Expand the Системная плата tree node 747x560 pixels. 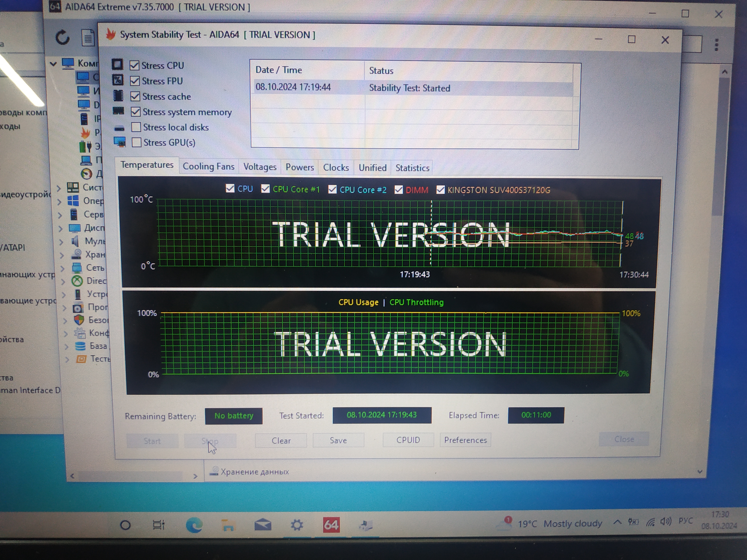pyautogui.click(x=59, y=188)
